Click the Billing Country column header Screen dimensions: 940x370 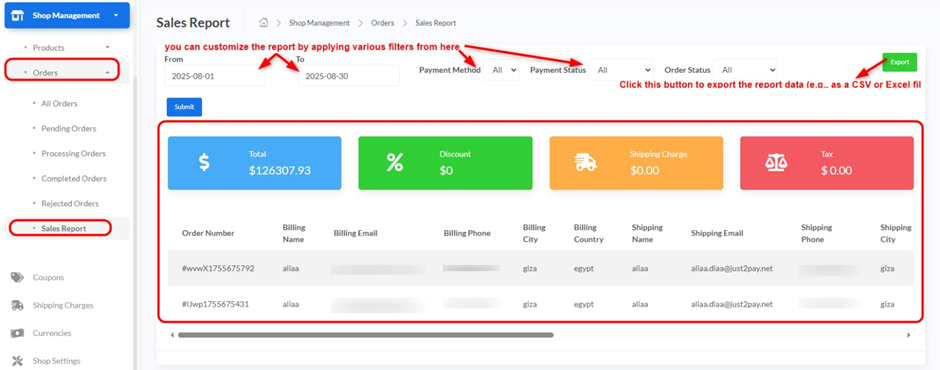pyautogui.click(x=588, y=233)
